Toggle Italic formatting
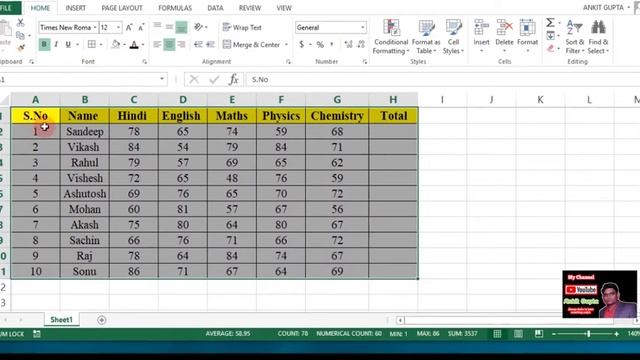The width and height of the screenshot is (640, 360). 56,44
